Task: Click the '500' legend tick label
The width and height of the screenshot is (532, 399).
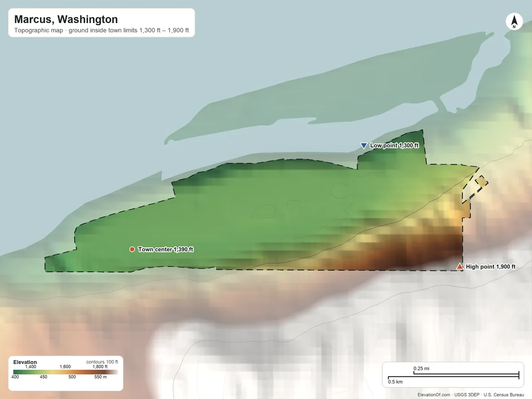Action: click(72, 377)
